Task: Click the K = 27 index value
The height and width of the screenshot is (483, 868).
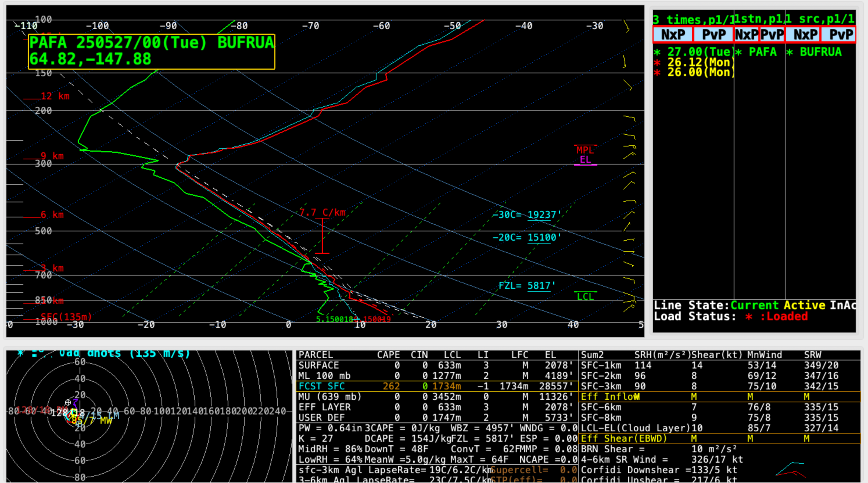Action: pyautogui.click(x=315, y=439)
